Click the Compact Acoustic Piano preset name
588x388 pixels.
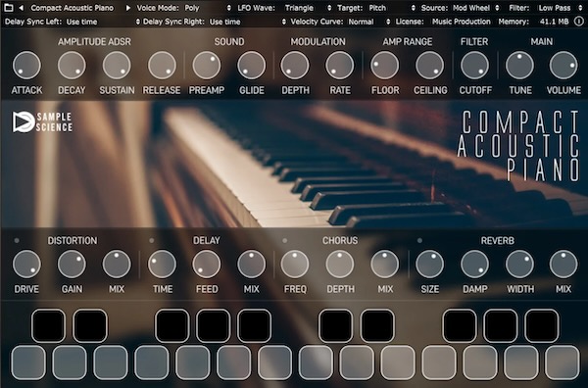(72, 8)
